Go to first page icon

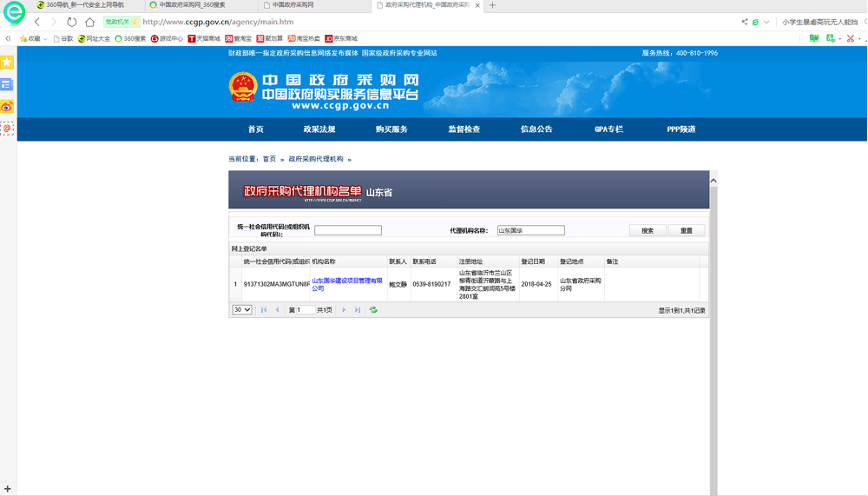coord(264,310)
